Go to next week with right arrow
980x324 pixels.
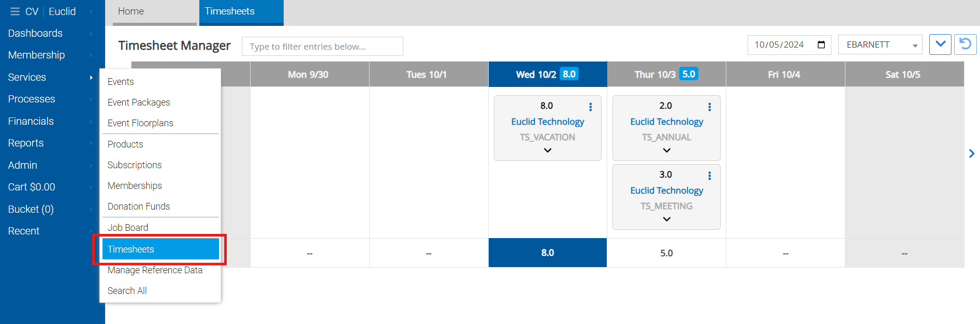click(972, 153)
